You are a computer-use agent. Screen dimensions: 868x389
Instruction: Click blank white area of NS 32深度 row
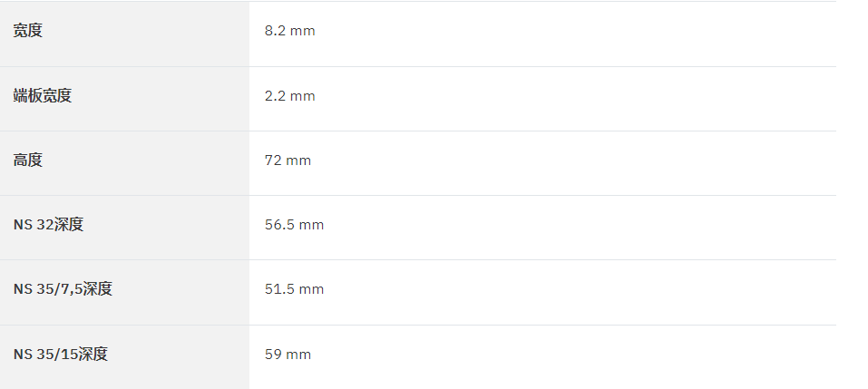(580, 228)
